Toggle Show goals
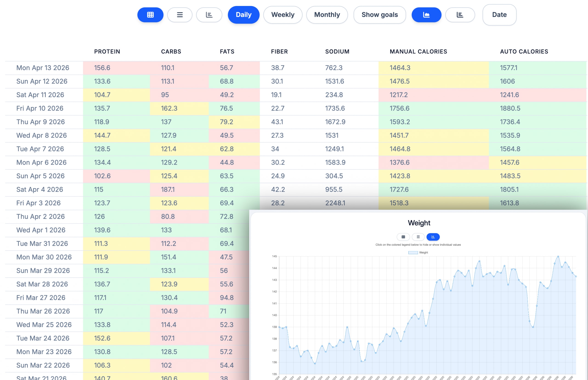Screen dimensions: 588x380 [379, 15]
